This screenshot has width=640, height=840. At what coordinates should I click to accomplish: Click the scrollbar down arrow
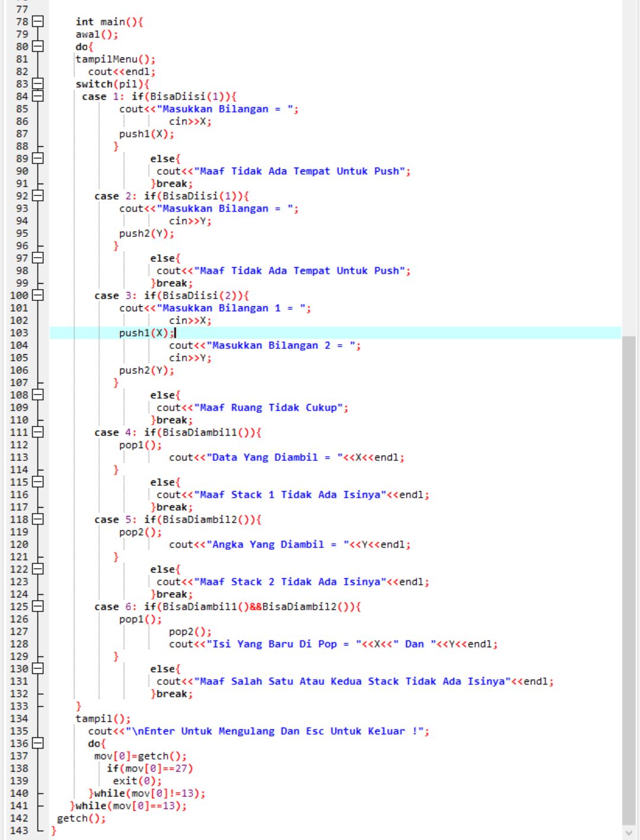click(629, 833)
